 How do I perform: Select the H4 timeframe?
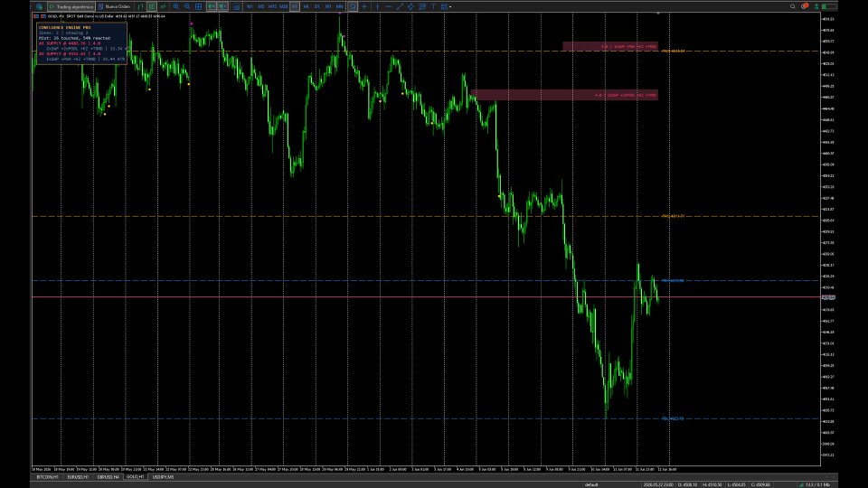point(307,6)
